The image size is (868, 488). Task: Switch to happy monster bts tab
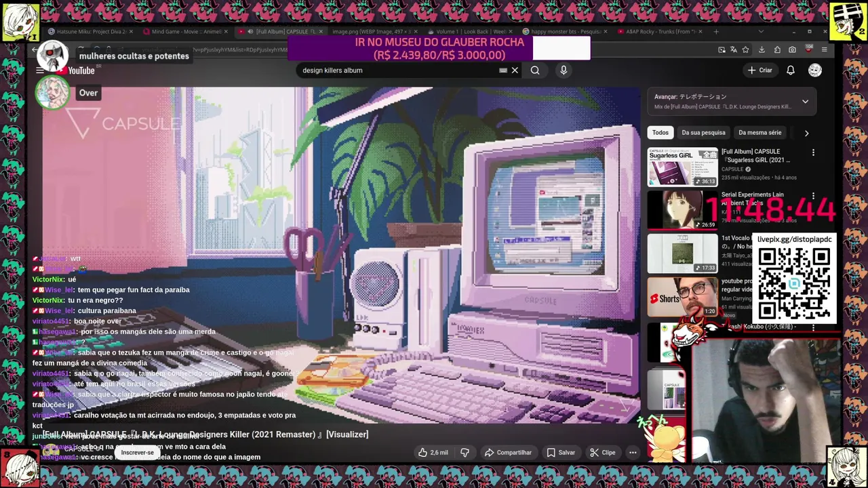[x=564, y=31]
